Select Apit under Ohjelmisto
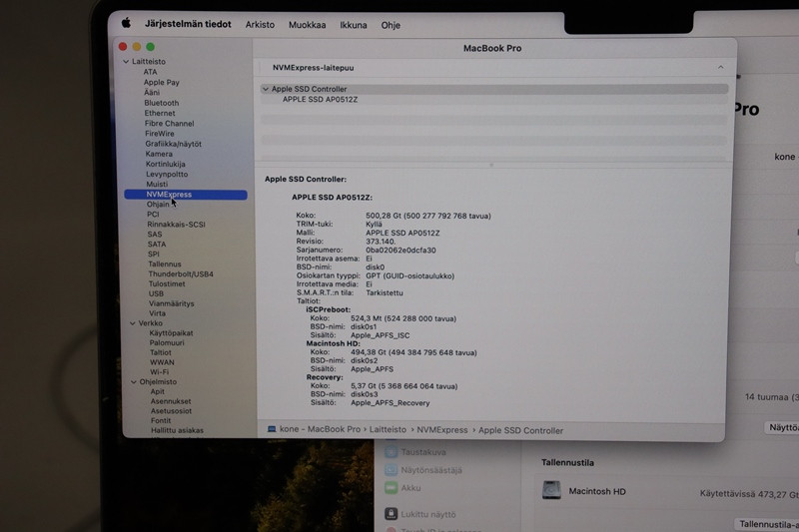This screenshot has width=799, height=532. (x=158, y=391)
